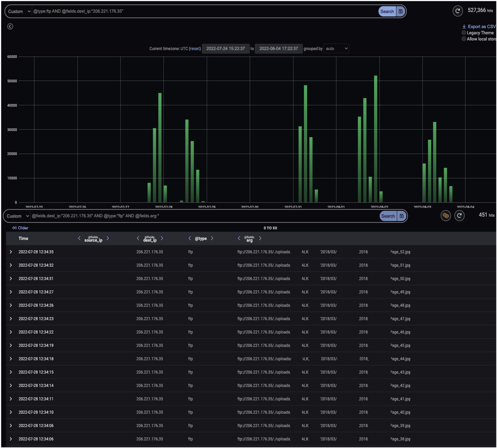Open the top Custom query type dropdown
Screen dimensions: 497x448
point(19,11)
